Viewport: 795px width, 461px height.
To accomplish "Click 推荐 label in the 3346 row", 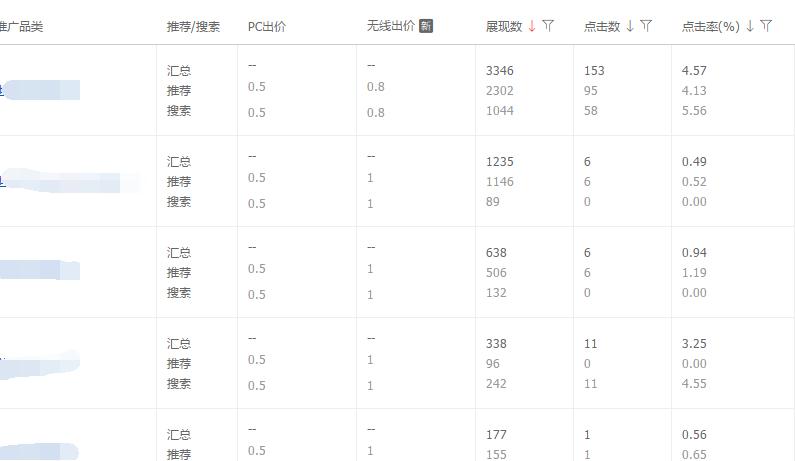I will [178, 91].
